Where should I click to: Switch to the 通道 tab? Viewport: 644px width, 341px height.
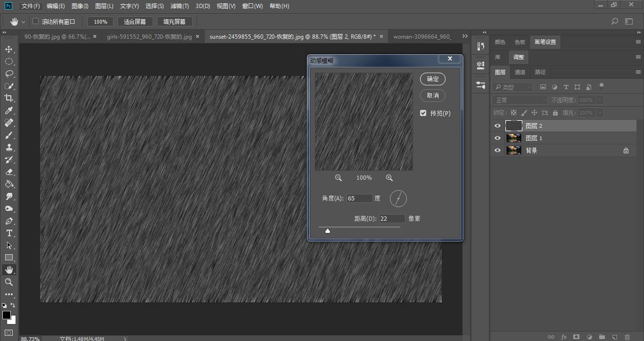tap(520, 72)
